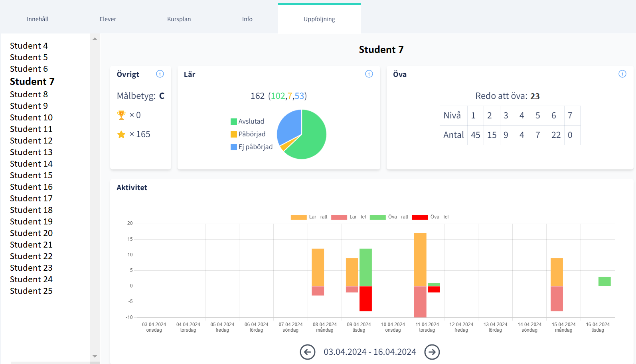Switch to the Innehåll tab
The width and height of the screenshot is (636, 364).
point(38,19)
